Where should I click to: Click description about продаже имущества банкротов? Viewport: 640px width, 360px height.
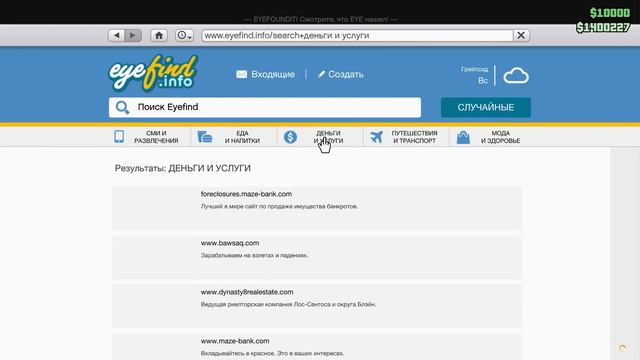(279, 207)
